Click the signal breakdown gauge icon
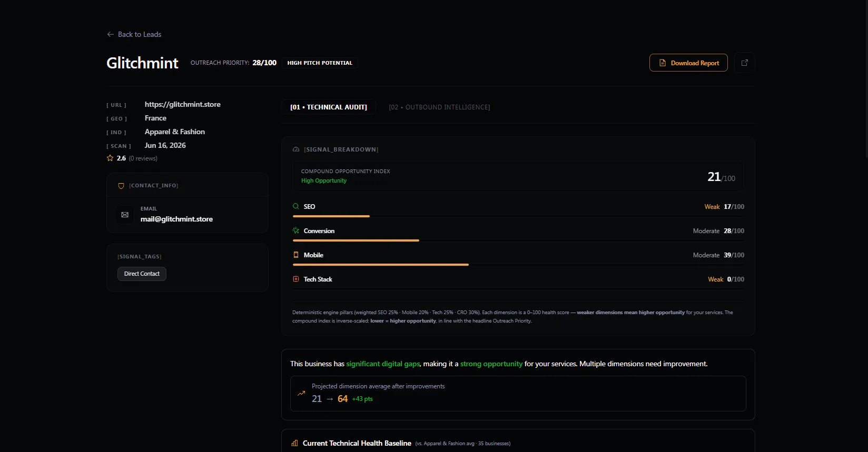868x452 pixels. [296, 149]
